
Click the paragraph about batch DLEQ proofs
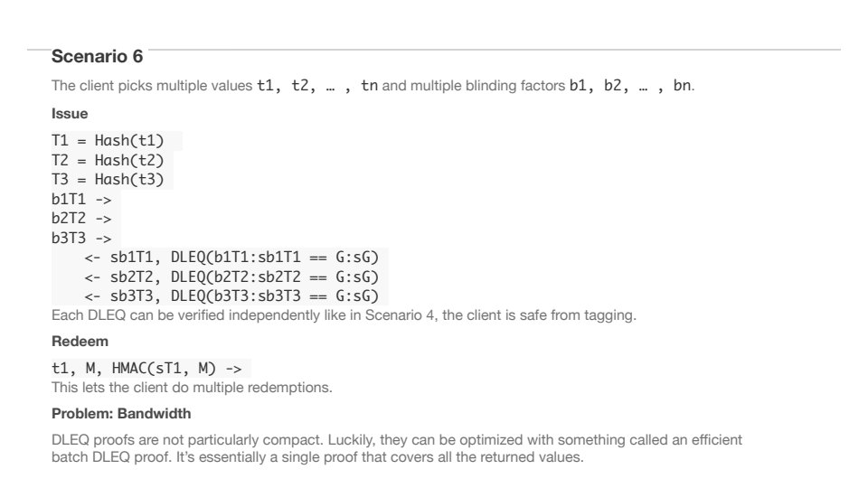tap(397, 448)
